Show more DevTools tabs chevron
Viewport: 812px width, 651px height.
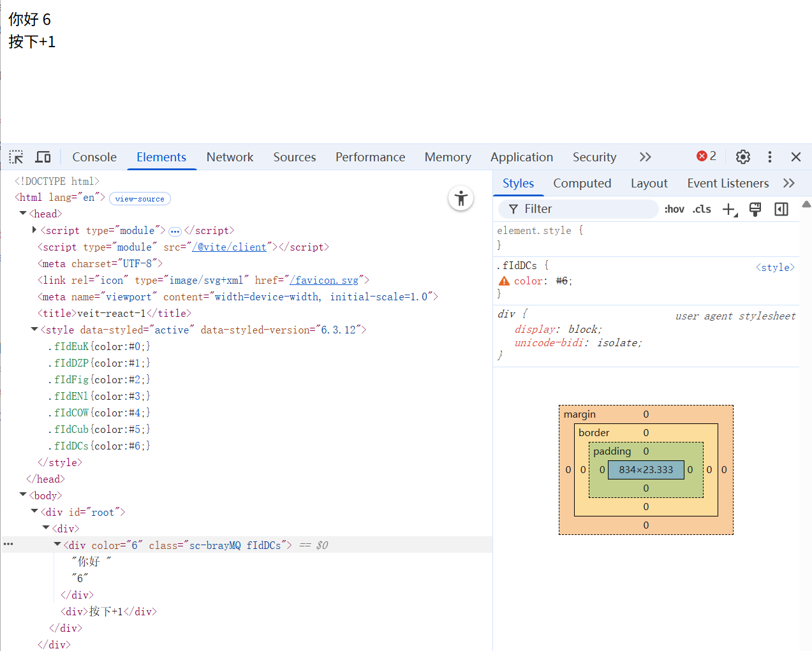click(645, 157)
